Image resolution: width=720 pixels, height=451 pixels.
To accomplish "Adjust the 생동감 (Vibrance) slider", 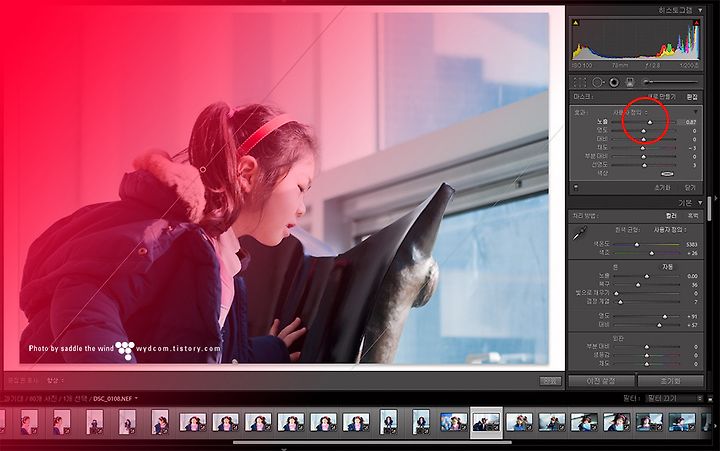I will pyautogui.click(x=647, y=355).
